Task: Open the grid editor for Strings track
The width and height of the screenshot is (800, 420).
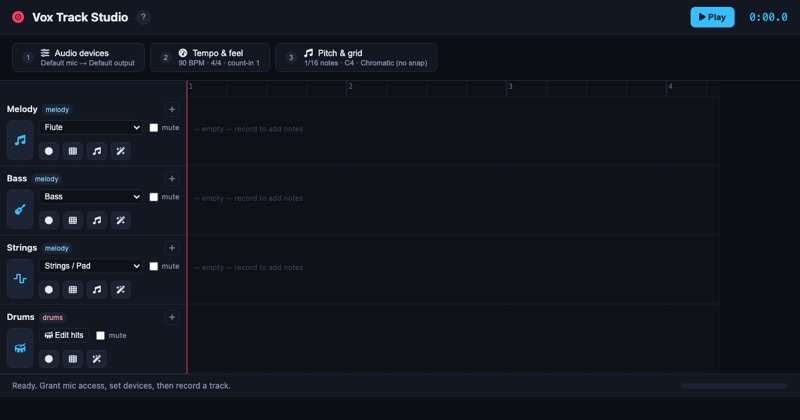Action: 73,290
